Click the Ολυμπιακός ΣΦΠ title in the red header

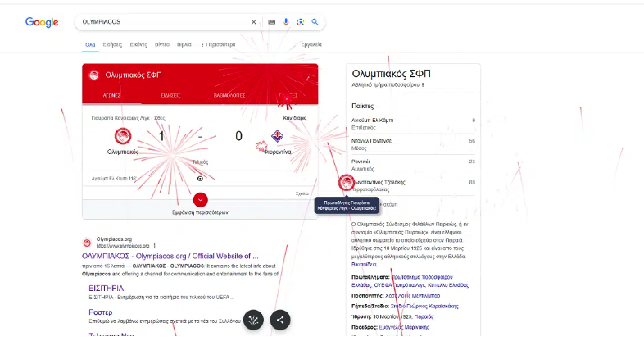point(134,75)
